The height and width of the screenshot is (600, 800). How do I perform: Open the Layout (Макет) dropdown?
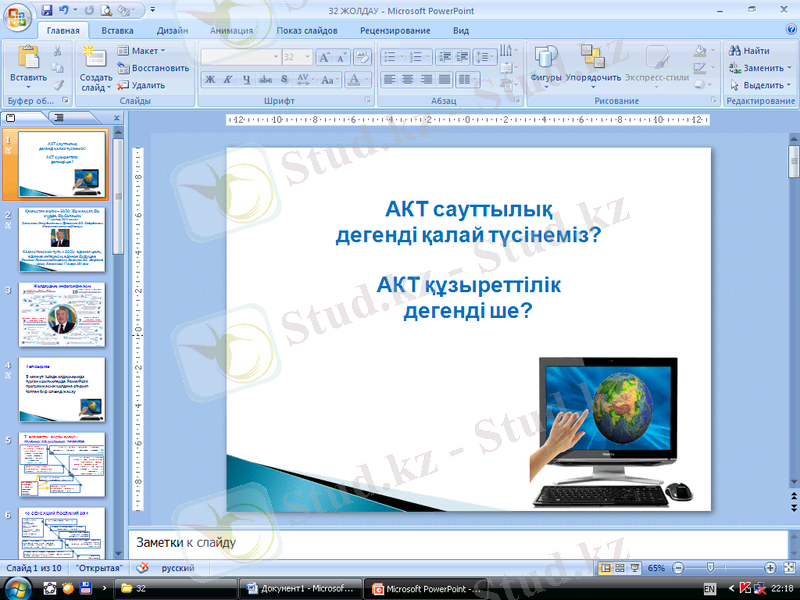pyautogui.click(x=141, y=50)
